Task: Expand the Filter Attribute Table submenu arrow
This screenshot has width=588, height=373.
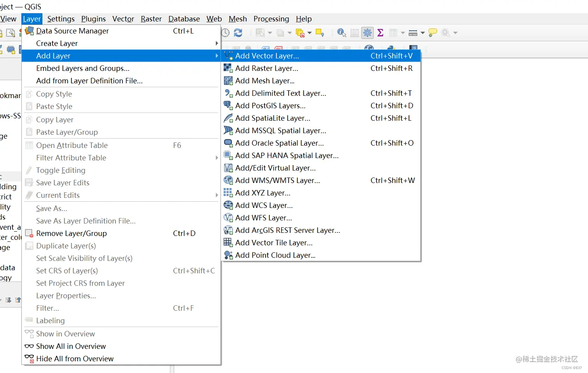Action: [217, 158]
